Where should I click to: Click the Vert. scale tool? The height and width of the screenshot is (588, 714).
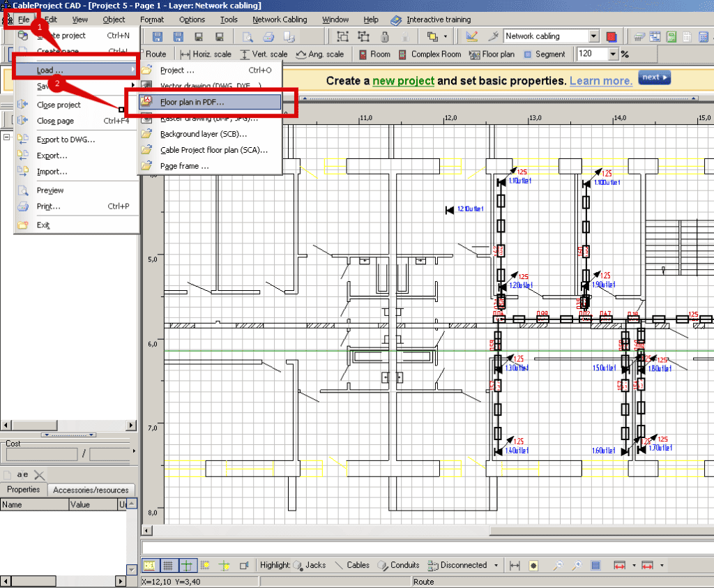coord(264,54)
